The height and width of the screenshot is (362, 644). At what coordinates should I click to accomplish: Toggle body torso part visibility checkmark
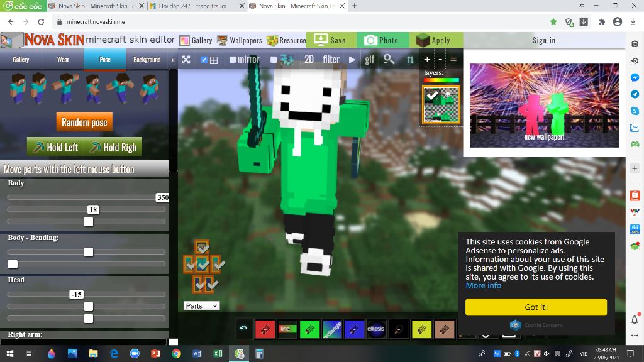[202, 265]
